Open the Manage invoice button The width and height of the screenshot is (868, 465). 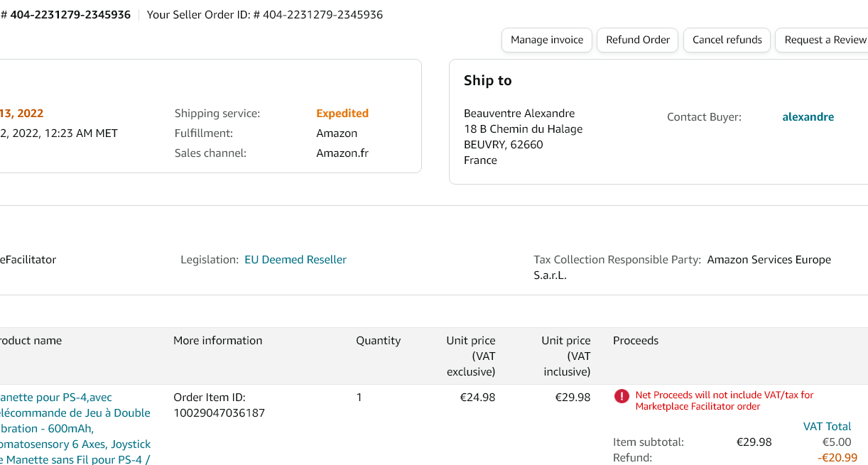(x=547, y=40)
